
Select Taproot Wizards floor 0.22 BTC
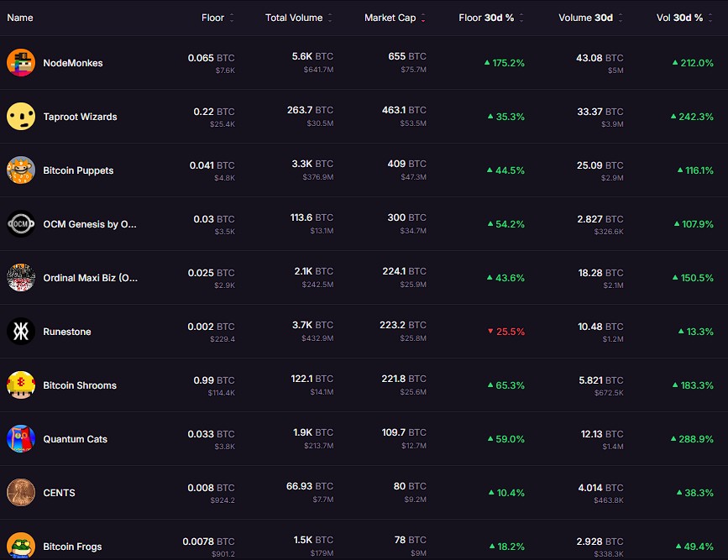pyautogui.click(x=214, y=112)
